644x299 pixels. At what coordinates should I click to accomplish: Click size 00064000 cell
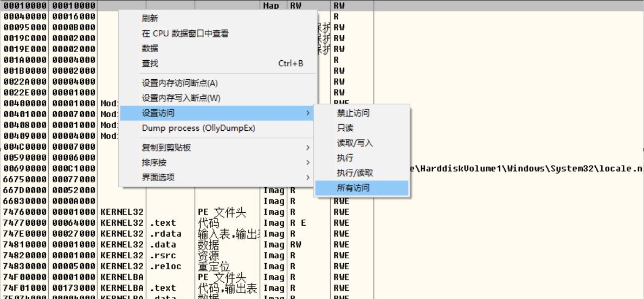pyautogui.click(x=74, y=222)
